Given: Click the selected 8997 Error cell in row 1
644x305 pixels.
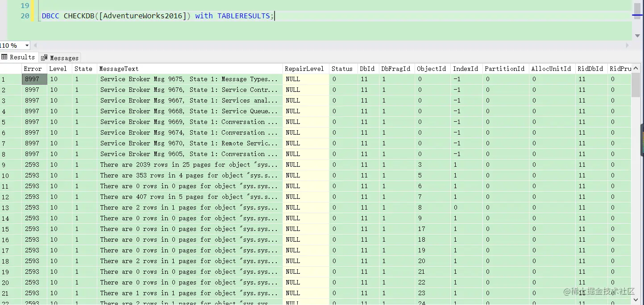Looking at the screenshot, I should [34, 79].
